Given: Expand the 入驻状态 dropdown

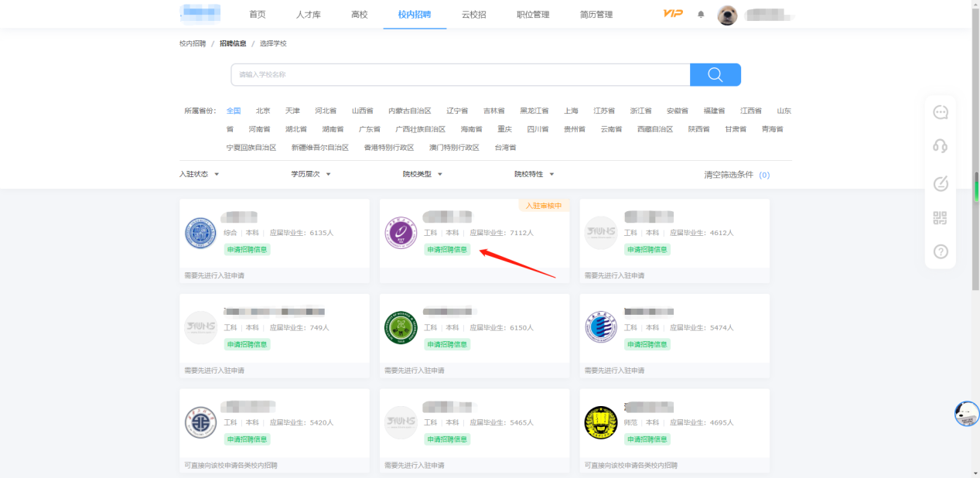Looking at the screenshot, I should [200, 174].
